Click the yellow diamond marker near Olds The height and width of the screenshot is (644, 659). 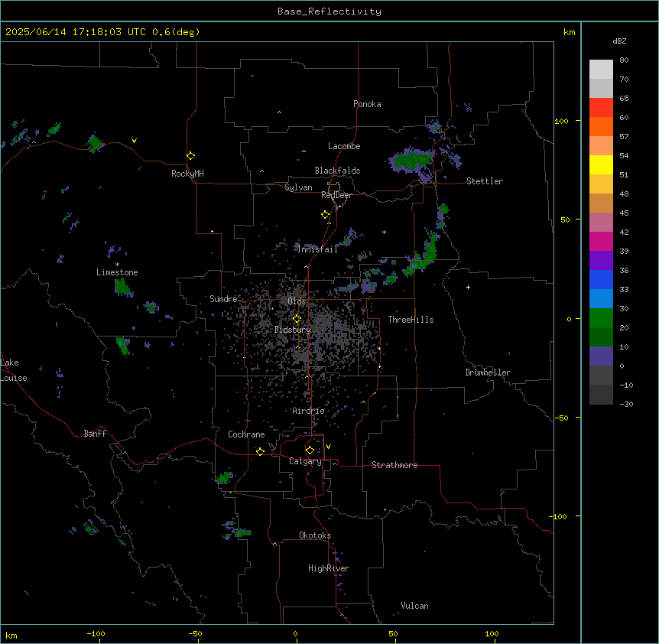click(x=297, y=318)
